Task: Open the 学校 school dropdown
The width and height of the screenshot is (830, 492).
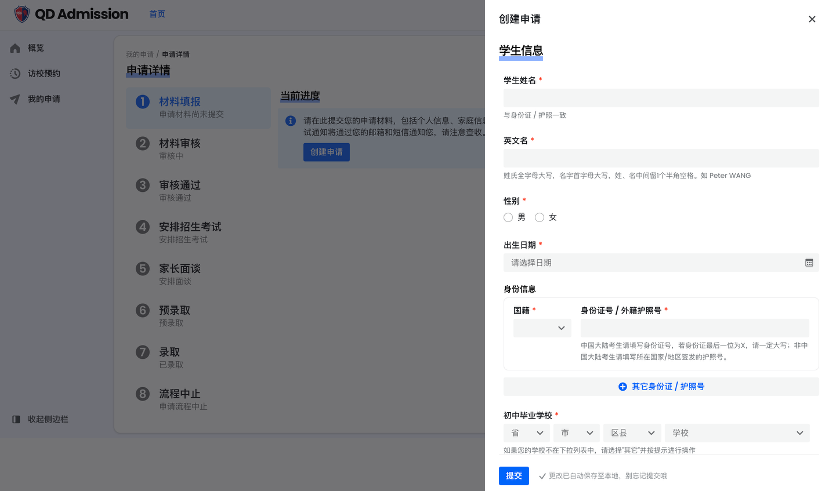Action: click(x=737, y=433)
